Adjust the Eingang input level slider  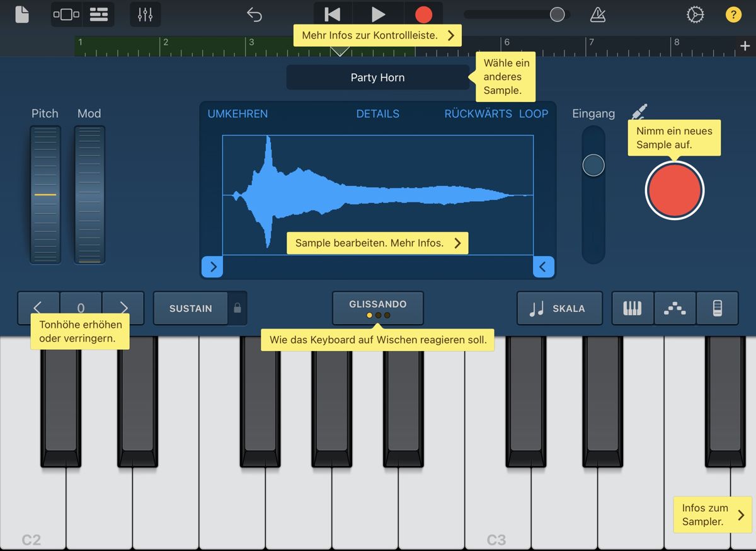[x=593, y=165]
